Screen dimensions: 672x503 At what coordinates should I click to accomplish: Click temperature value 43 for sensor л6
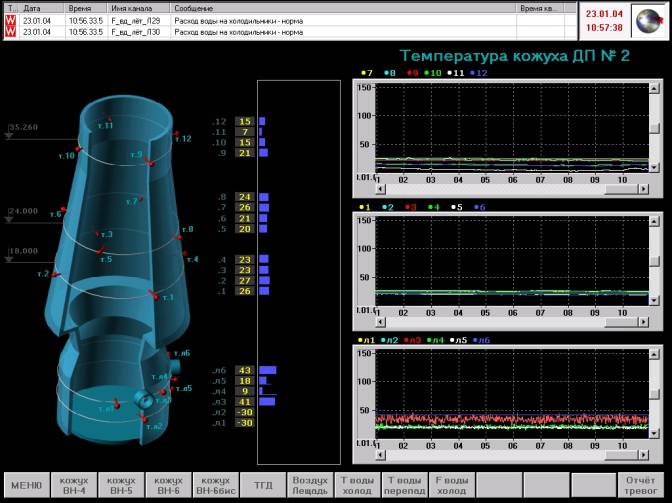(x=246, y=370)
